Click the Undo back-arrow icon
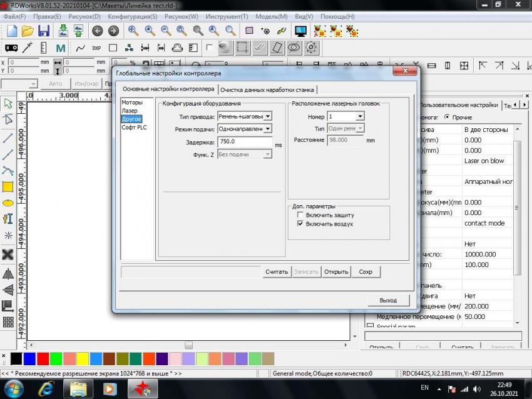532x399 pixels. [97, 31]
